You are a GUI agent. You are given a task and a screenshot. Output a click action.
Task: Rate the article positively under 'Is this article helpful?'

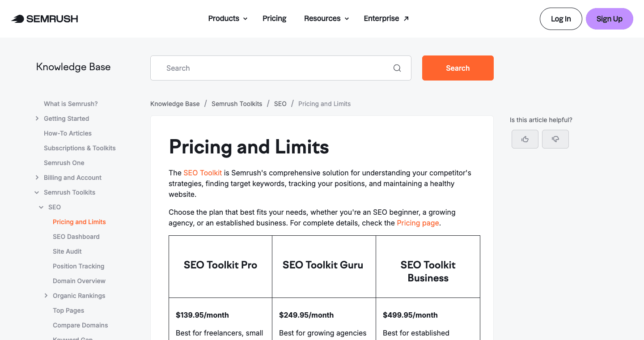tap(525, 139)
